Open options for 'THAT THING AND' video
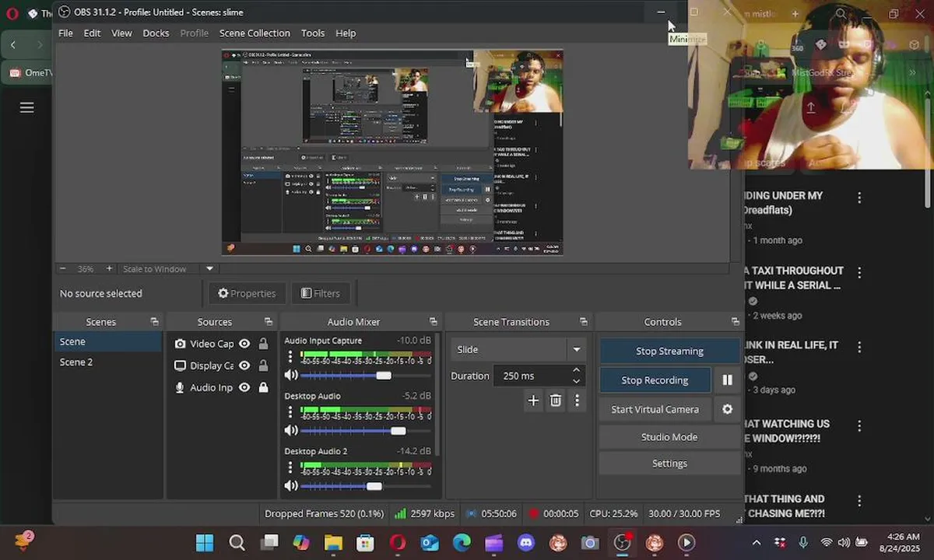The height and width of the screenshot is (560, 934). point(859,502)
